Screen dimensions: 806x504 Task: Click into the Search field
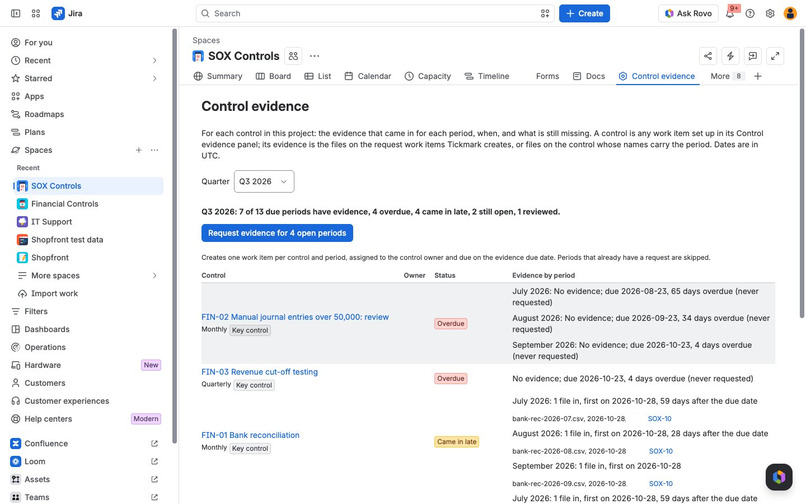point(374,13)
